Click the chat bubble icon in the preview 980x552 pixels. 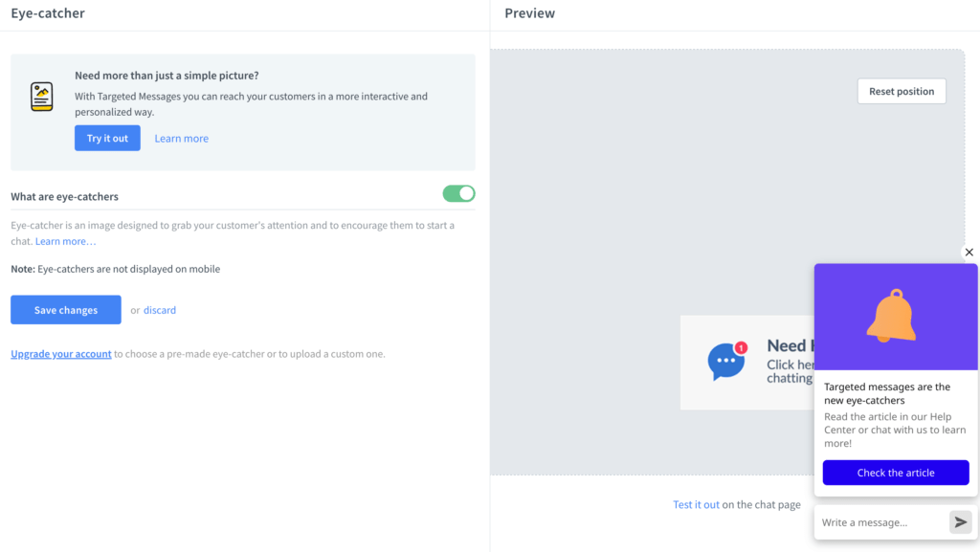pyautogui.click(x=724, y=363)
